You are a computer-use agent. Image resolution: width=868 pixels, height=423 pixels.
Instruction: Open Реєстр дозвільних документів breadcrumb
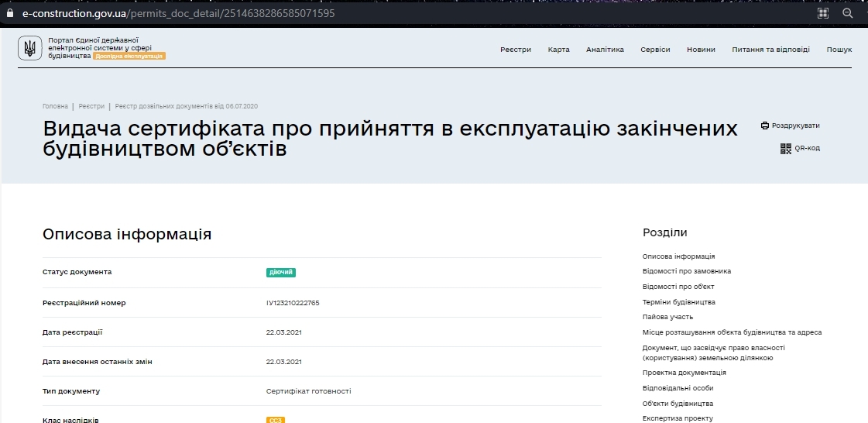point(186,106)
